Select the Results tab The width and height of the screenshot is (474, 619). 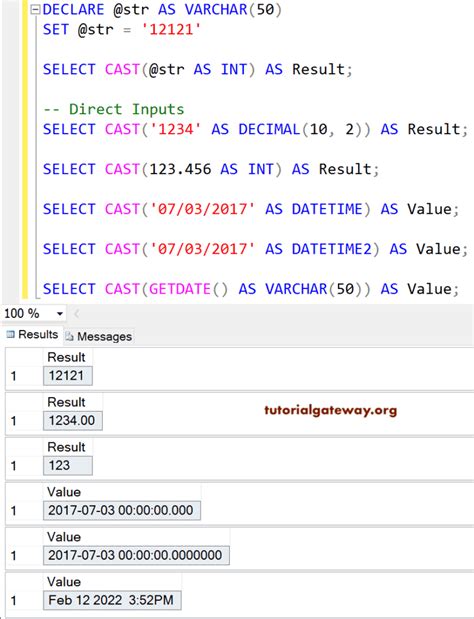pyautogui.click(x=32, y=334)
